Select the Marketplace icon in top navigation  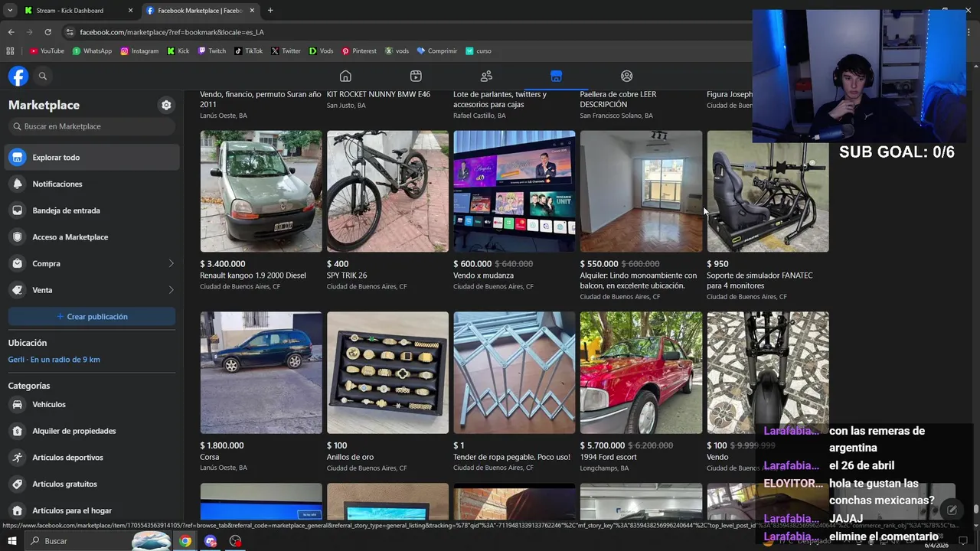(x=557, y=76)
